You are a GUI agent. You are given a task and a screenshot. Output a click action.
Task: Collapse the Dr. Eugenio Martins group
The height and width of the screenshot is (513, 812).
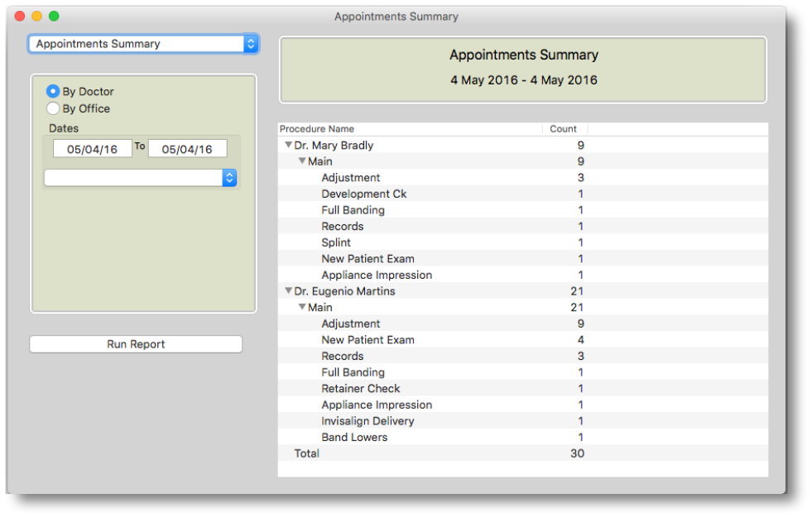point(288,291)
